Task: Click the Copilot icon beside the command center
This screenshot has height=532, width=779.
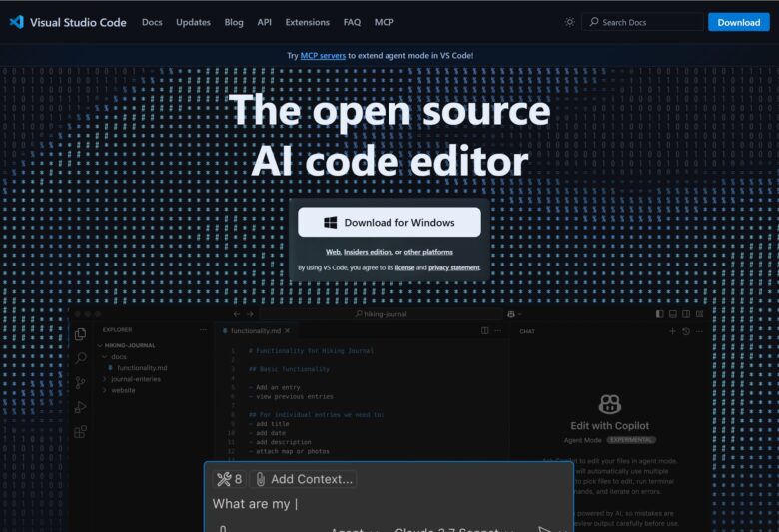Action: 511,314
